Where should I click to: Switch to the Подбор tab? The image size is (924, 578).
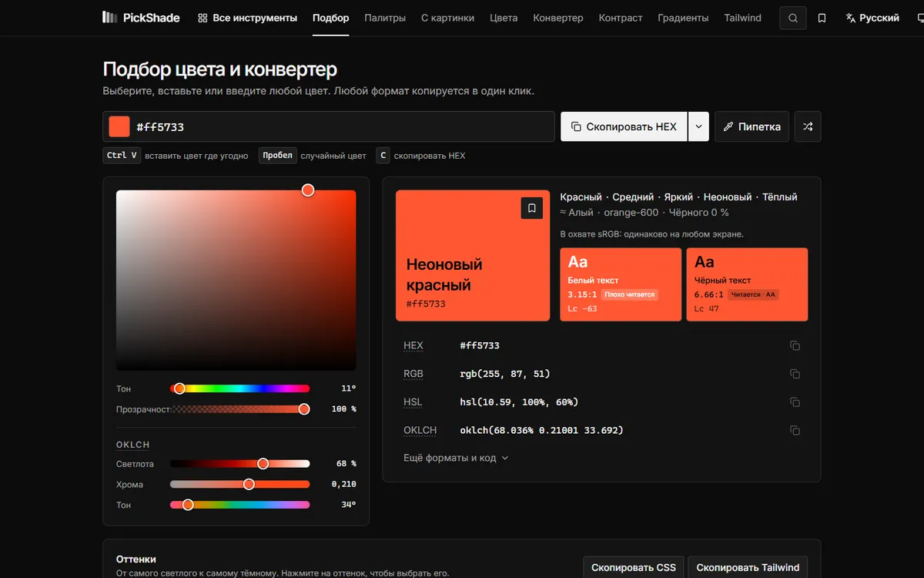(330, 18)
